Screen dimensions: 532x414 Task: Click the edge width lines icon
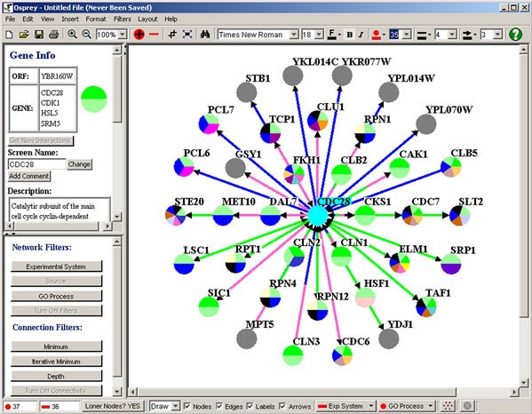421,35
